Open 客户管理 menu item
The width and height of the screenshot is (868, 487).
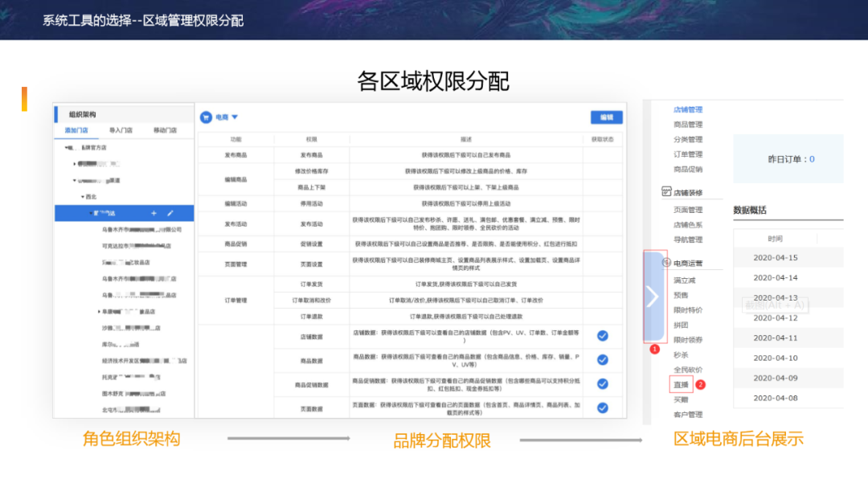(x=688, y=415)
